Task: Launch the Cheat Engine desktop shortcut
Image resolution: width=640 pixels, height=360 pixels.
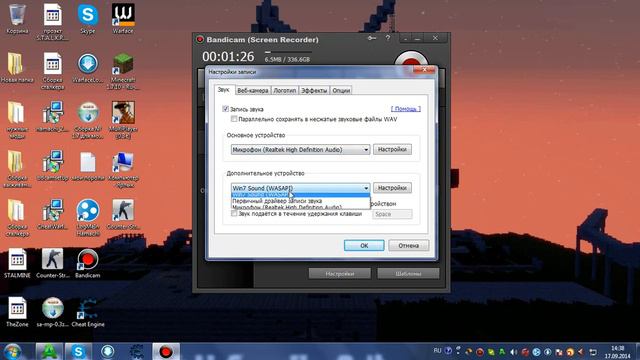Action: (88, 312)
